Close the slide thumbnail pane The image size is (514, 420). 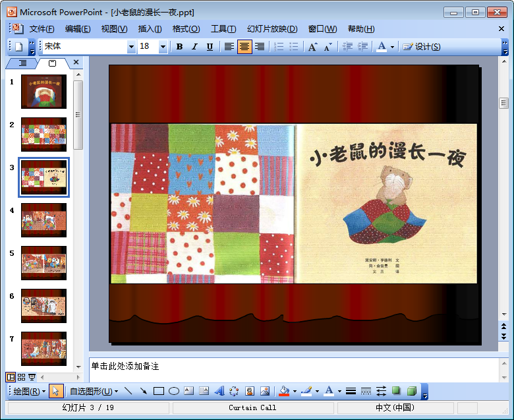point(76,62)
